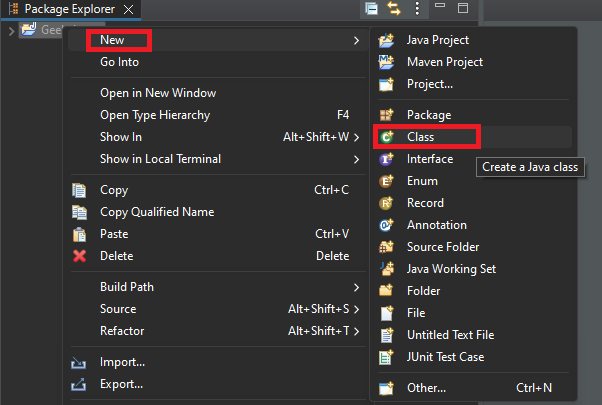Open the Source menu entry
This screenshot has height=405, width=602.
click(217, 309)
